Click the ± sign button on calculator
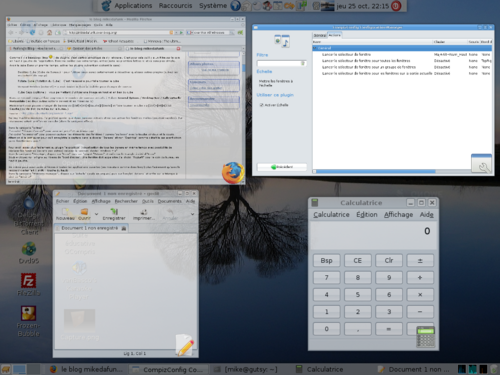The image size is (500, 375). click(420, 261)
